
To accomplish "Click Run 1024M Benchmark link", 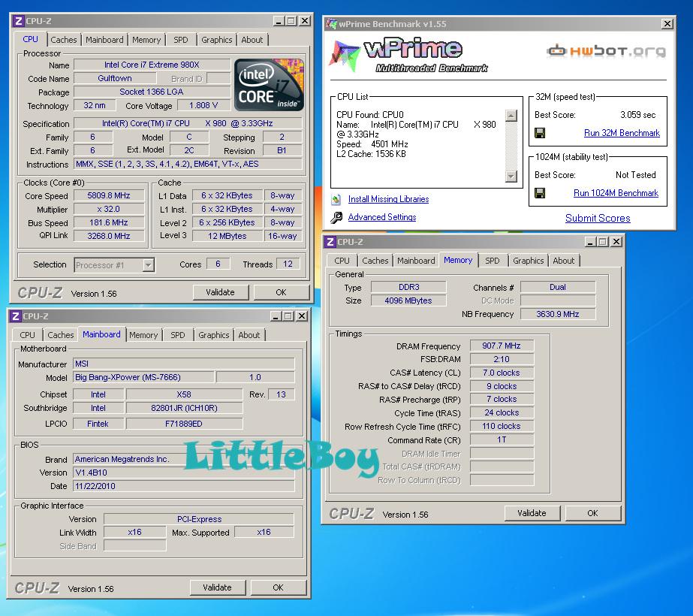I will [616, 193].
